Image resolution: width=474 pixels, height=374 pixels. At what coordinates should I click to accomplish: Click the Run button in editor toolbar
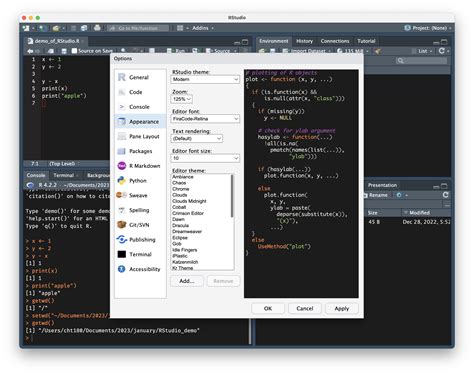point(176,51)
